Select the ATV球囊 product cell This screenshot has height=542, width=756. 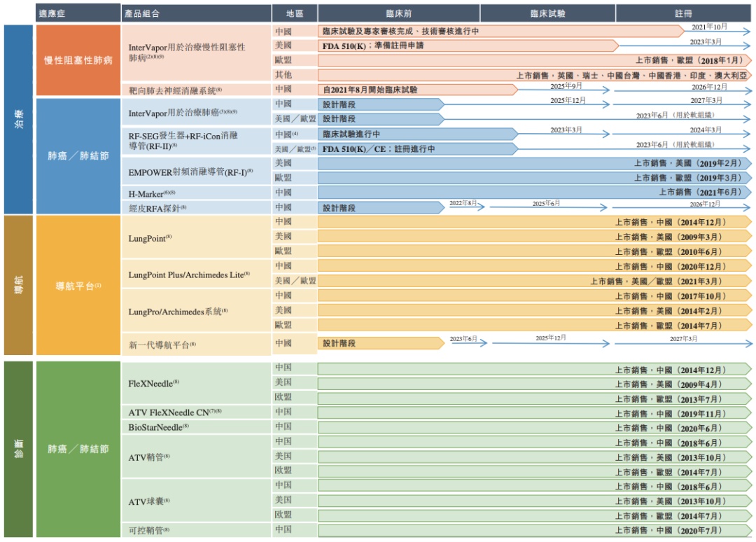point(196,501)
